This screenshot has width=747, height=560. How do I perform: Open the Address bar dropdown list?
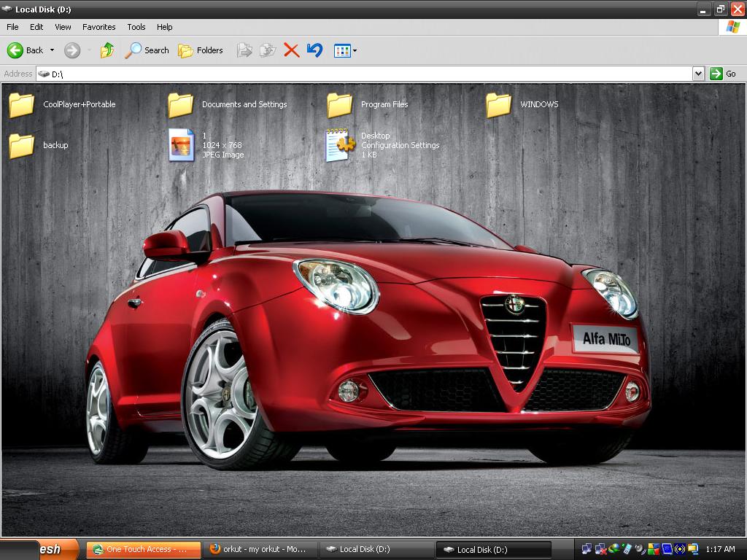[x=697, y=74]
